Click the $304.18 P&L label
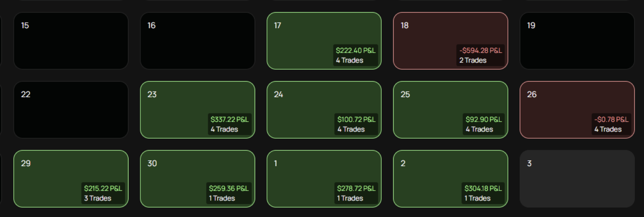Image resolution: width=644 pixels, height=217 pixels. 483,189
